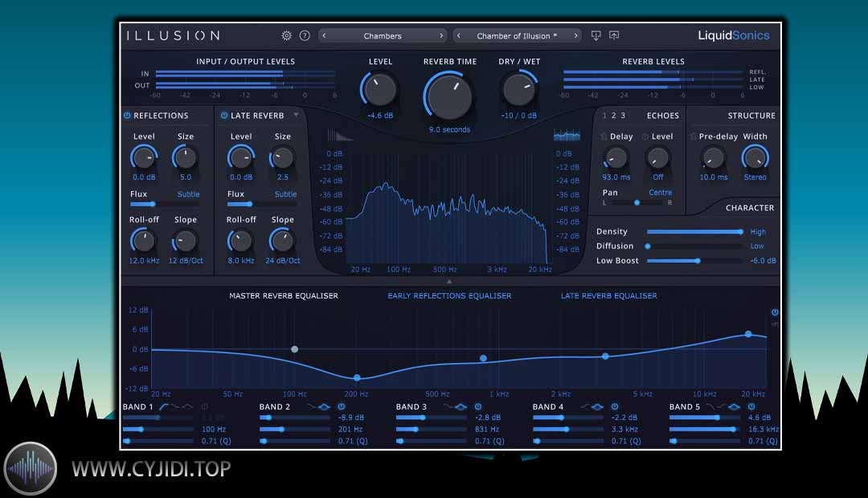This screenshot has width=868, height=498.
Task: Open the Late Reverb dropdown arrow
Action: pos(296,115)
